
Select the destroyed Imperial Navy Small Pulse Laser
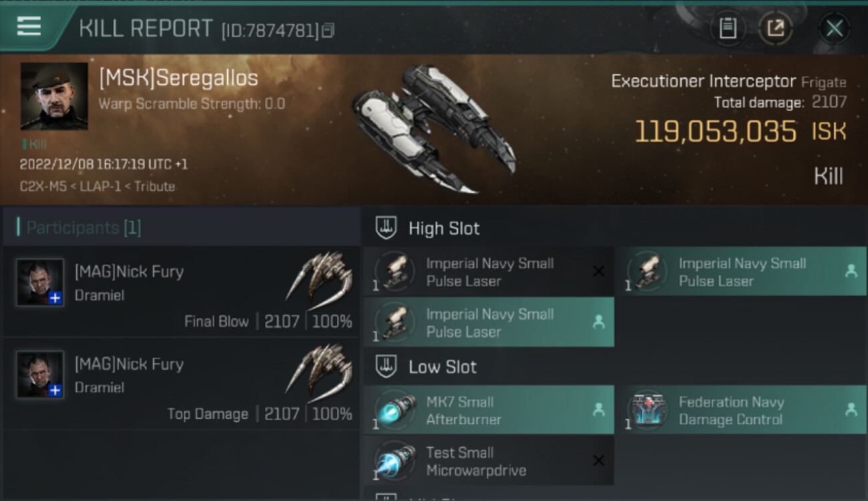tap(489, 272)
